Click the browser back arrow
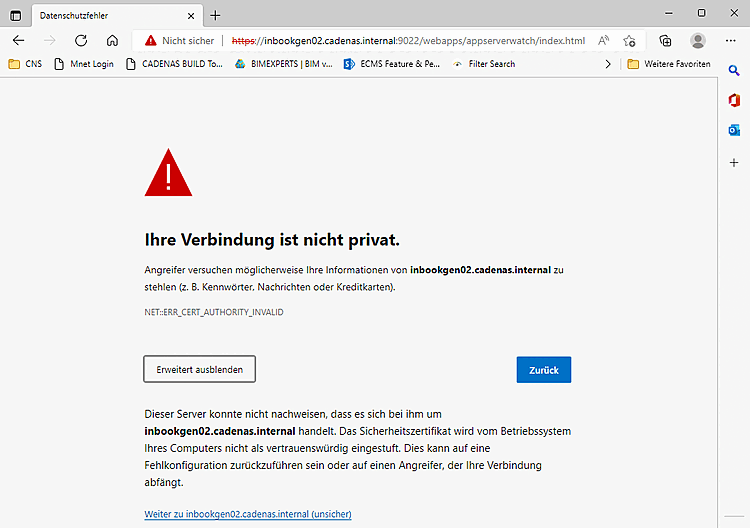This screenshot has width=750, height=528. coord(18,41)
